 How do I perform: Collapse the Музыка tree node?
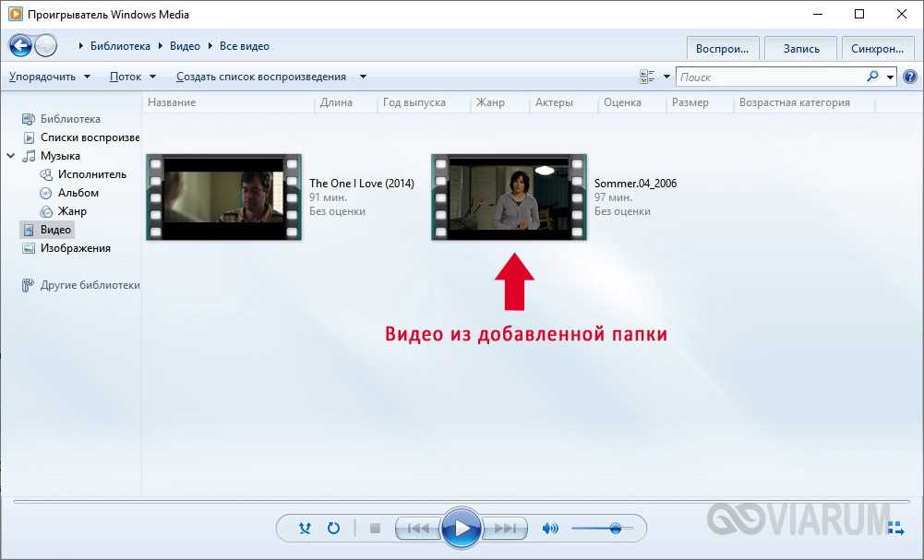[x=11, y=156]
